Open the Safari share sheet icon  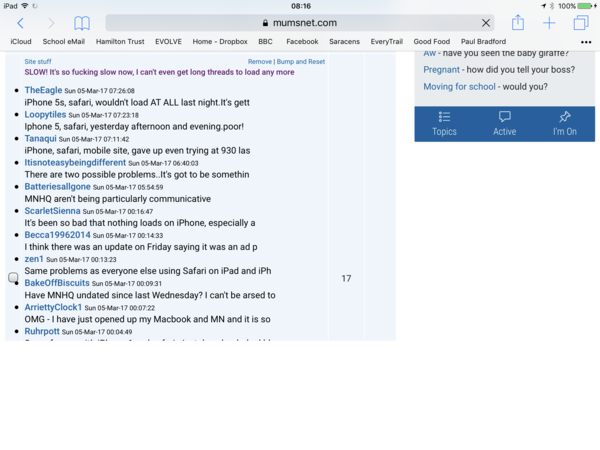[518, 23]
